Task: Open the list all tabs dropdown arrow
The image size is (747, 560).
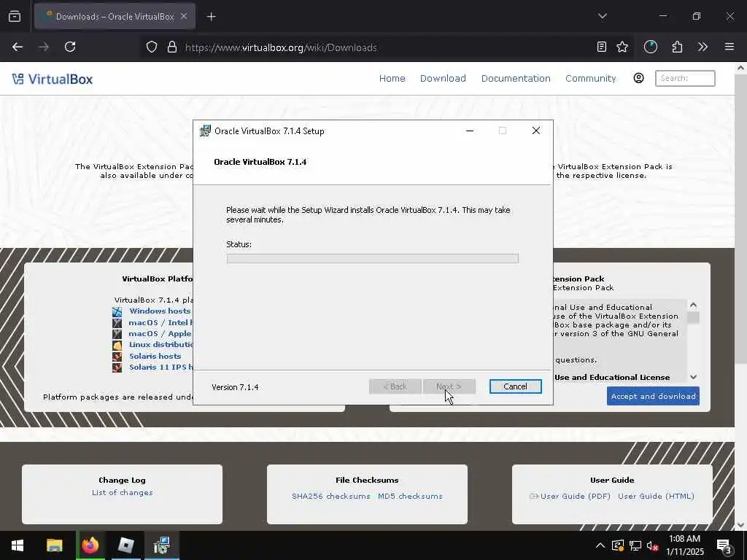Action: pyautogui.click(x=602, y=16)
